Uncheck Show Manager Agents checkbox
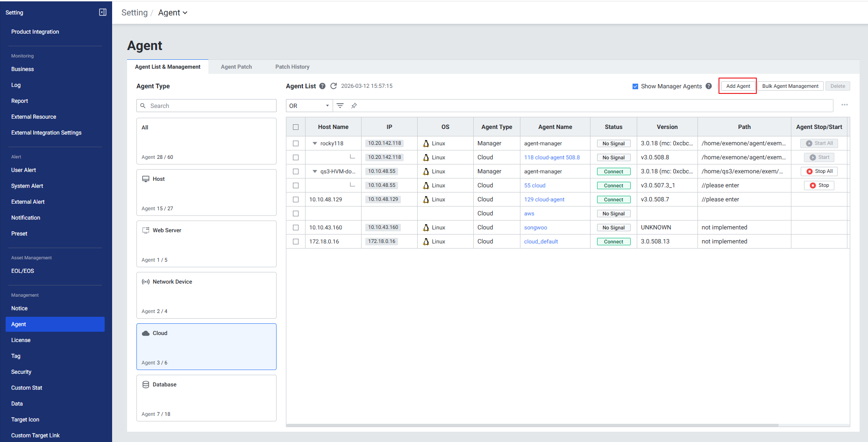The image size is (868, 442). pos(635,86)
